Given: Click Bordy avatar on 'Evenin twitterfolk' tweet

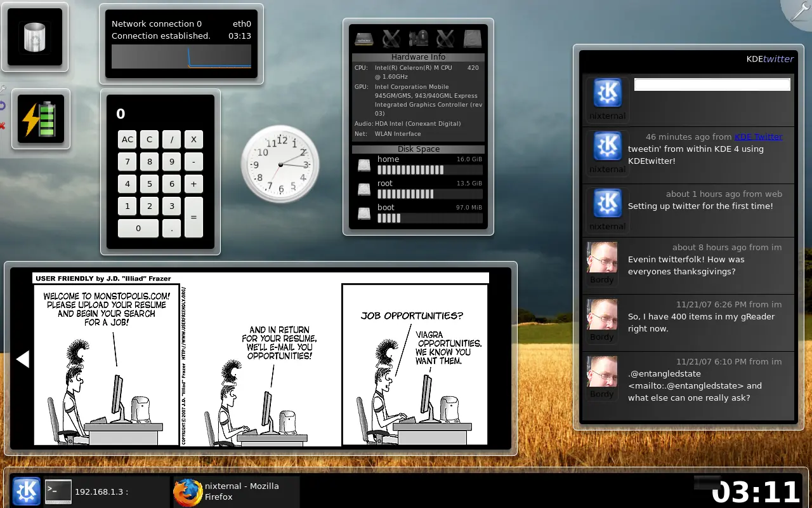Looking at the screenshot, I should pyautogui.click(x=602, y=257).
